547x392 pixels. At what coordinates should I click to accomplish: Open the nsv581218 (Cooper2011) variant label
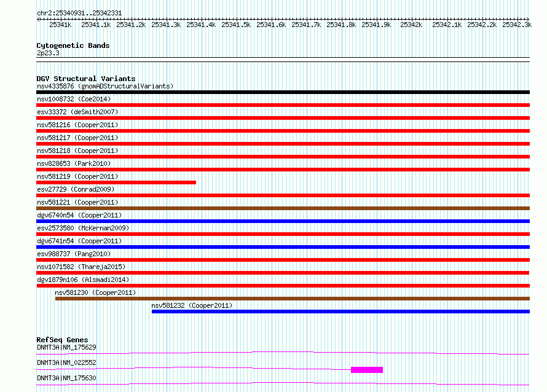click(77, 151)
